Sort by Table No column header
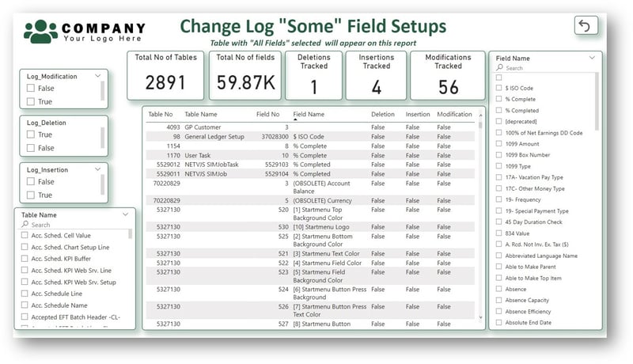Screen dimensions: 633x364 point(161,114)
